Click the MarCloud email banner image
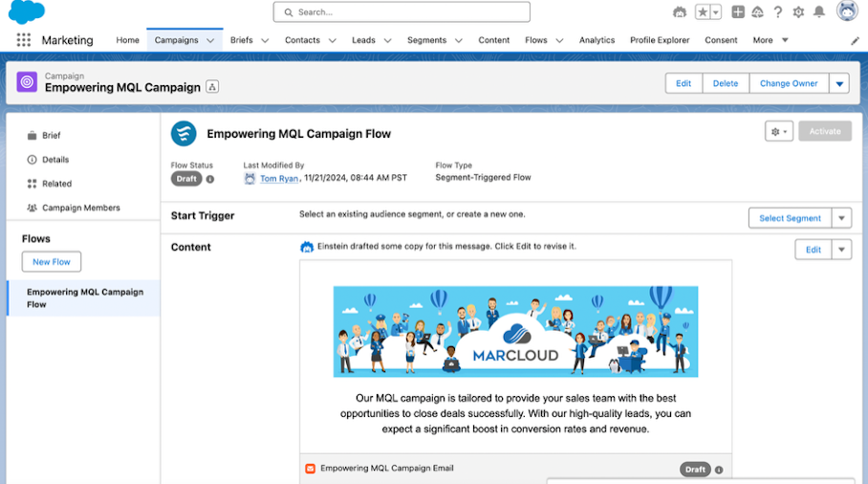 tap(515, 332)
